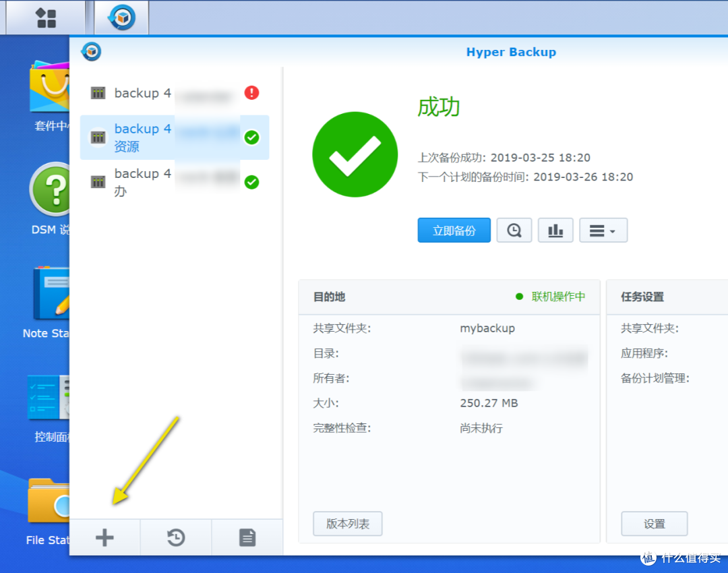Show backup statistics bar chart button
728x573 pixels.
tap(555, 231)
